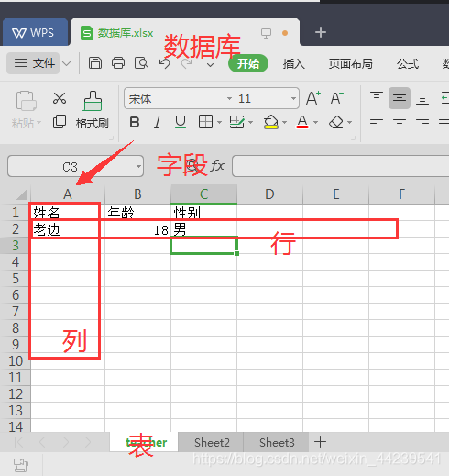449x476 pixels.
Task: Go to the last sheet navigation arrow
Action: [x=89, y=442]
